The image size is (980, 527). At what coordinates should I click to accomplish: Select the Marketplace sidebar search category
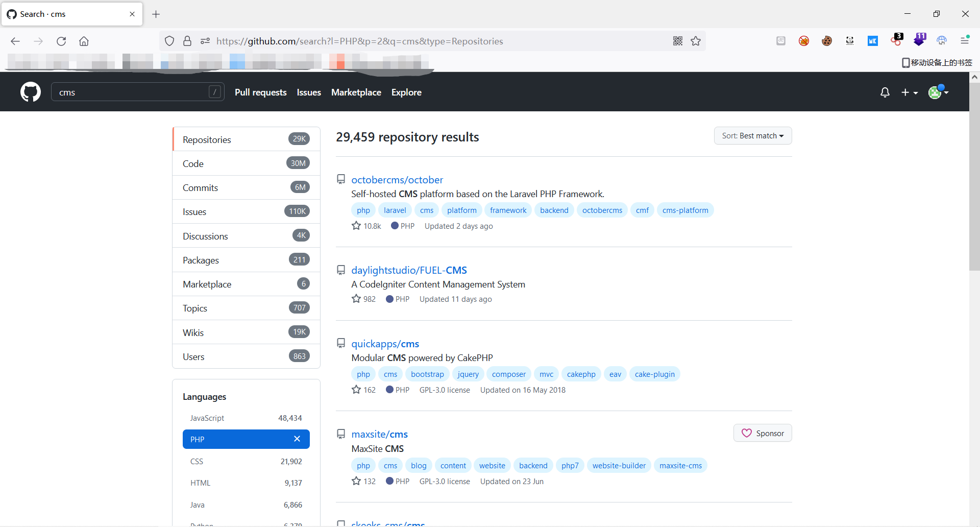247,284
